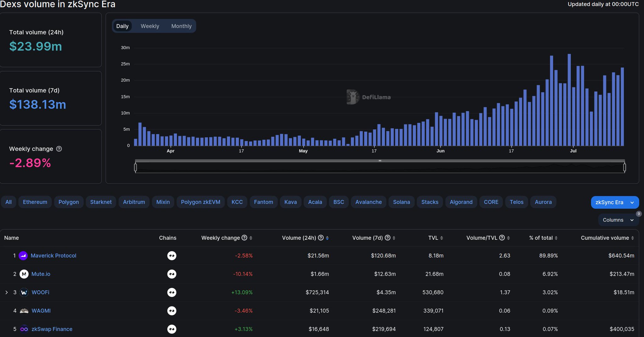Image resolution: width=644 pixels, height=337 pixels.
Task: Click the Mute.io logo icon
Action: (24, 274)
